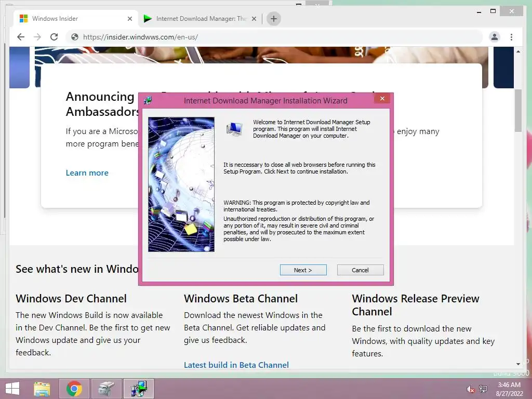Reload the current page

pos(54,37)
